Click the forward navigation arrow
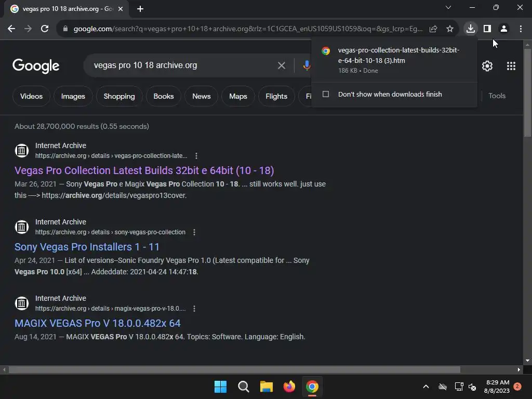The height and width of the screenshot is (399, 532). (28, 29)
